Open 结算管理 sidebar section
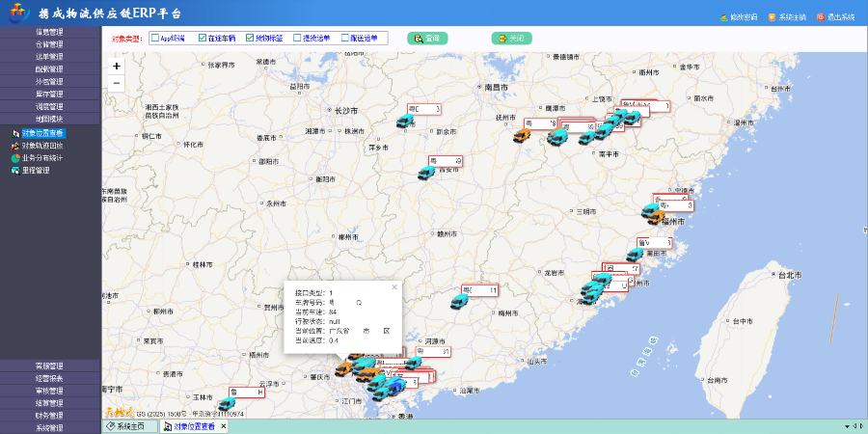This screenshot has height=434, width=868. tap(50, 403)
